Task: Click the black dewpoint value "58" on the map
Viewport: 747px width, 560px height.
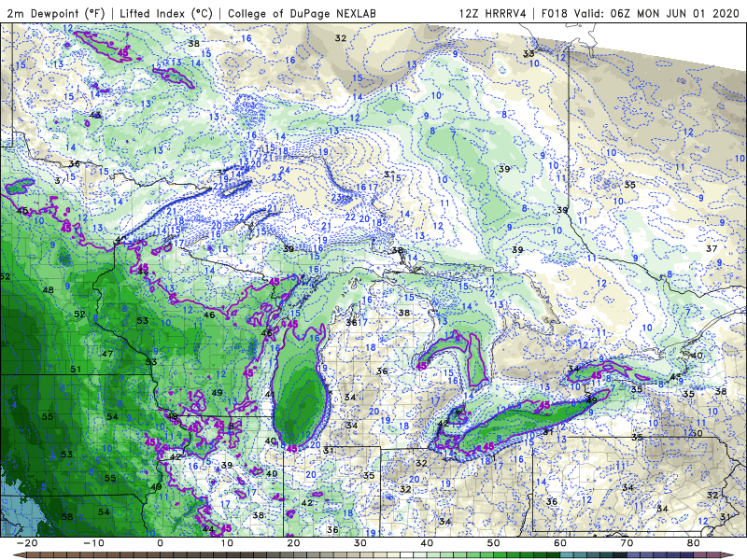Action: coord(66,517)
